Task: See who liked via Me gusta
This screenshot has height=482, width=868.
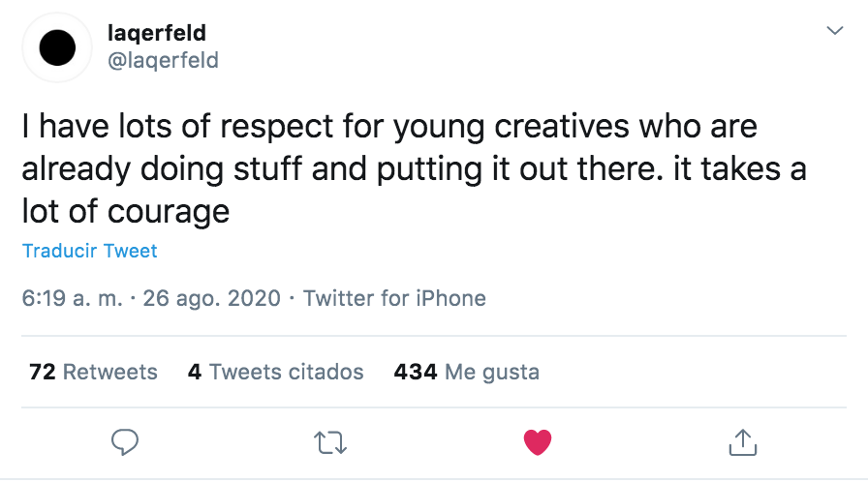Action: pyautogui.click(x=491, y=372)
